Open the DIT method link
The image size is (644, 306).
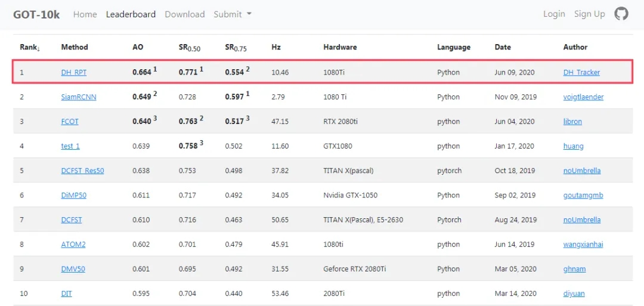pyautogui.click(x=66, y=293)
